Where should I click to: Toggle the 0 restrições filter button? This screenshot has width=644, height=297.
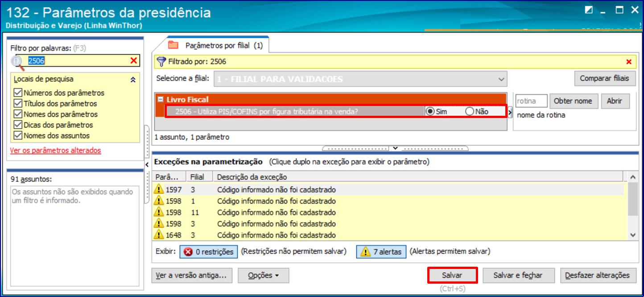coord(209,252)
